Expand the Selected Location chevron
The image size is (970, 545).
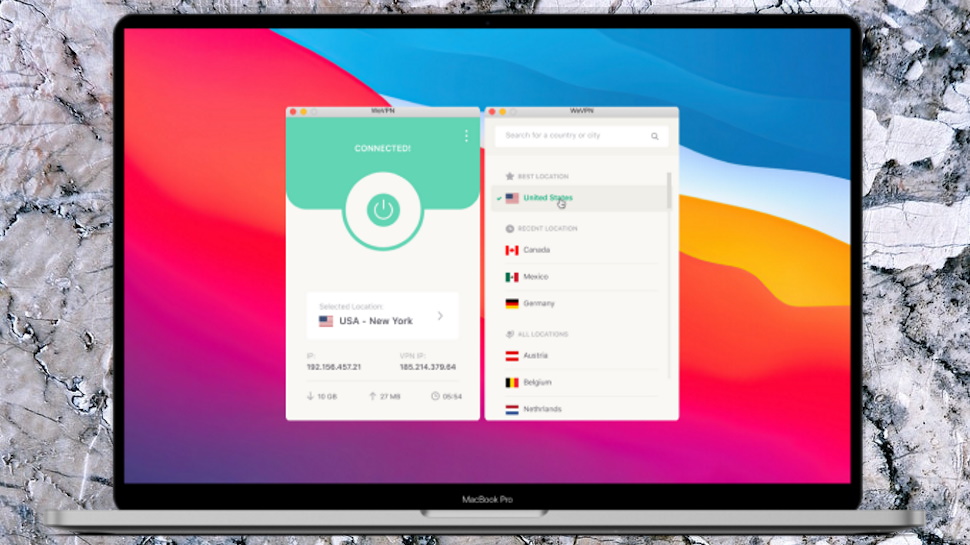pos(440,316)
